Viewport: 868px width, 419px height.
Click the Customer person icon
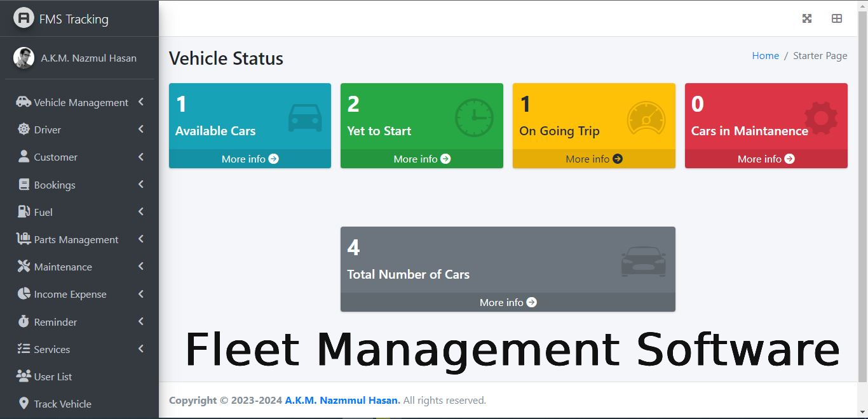click(x=24, y=157)
